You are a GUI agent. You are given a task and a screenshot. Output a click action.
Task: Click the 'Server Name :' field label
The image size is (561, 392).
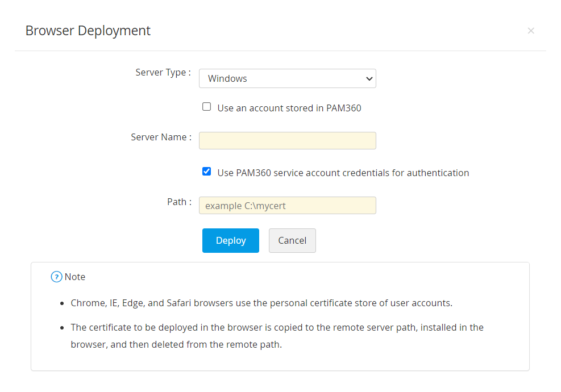(x=161, y=137)
